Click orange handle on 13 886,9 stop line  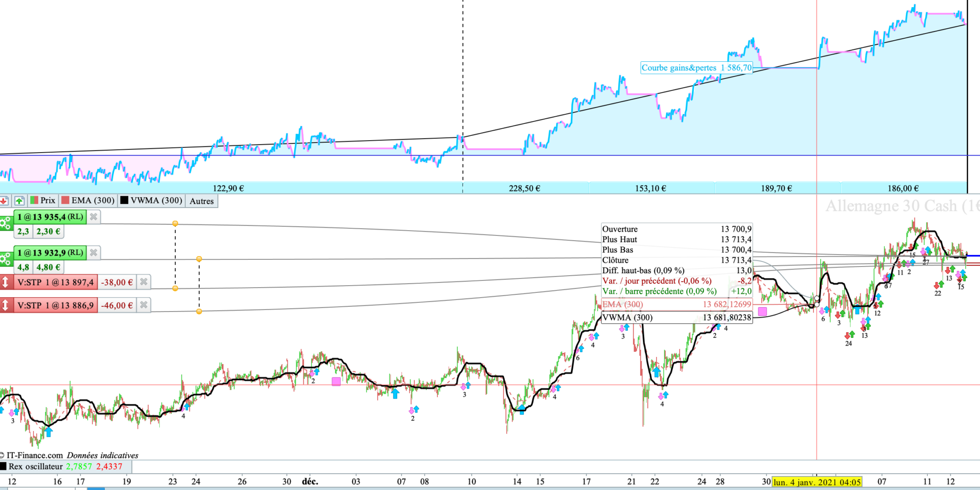click(199, 312)
